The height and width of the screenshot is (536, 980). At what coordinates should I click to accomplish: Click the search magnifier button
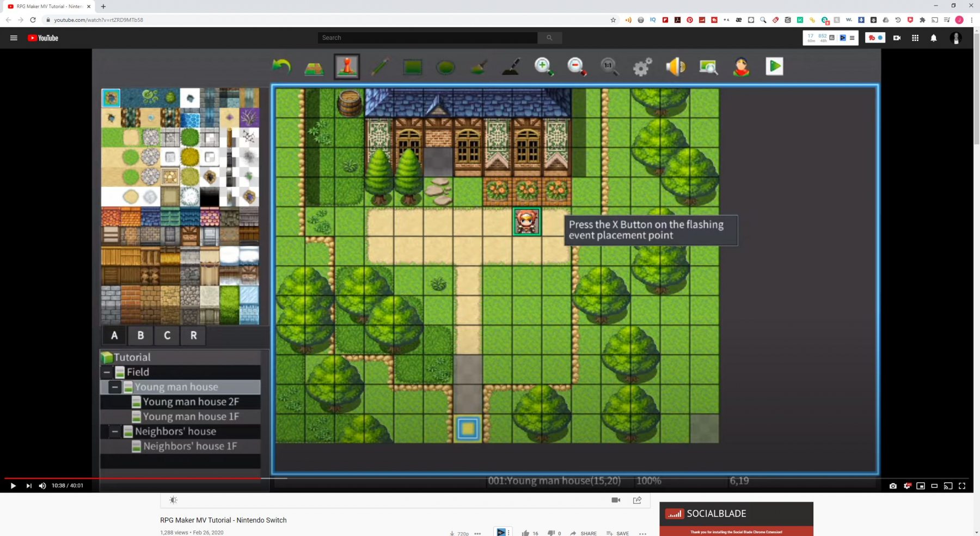pos(549,38)
